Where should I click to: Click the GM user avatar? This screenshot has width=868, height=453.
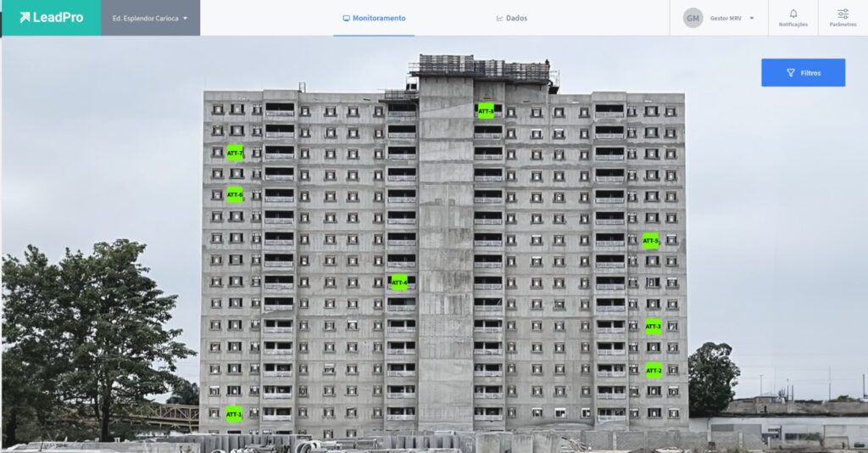click(693, 18)
